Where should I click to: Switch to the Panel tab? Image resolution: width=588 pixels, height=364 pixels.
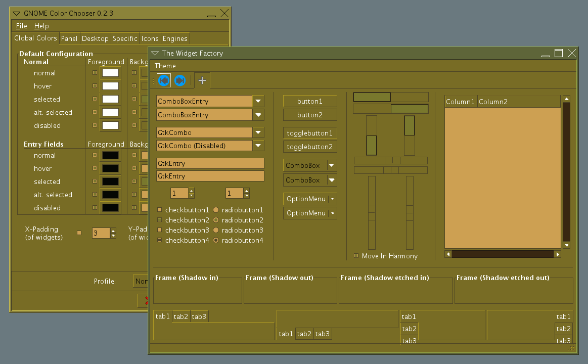[69, 38]
